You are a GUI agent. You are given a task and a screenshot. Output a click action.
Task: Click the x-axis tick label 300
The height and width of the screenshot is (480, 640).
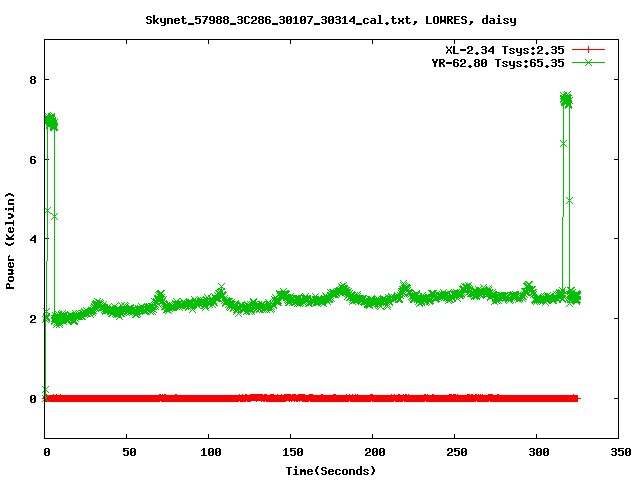click(539, 452)
